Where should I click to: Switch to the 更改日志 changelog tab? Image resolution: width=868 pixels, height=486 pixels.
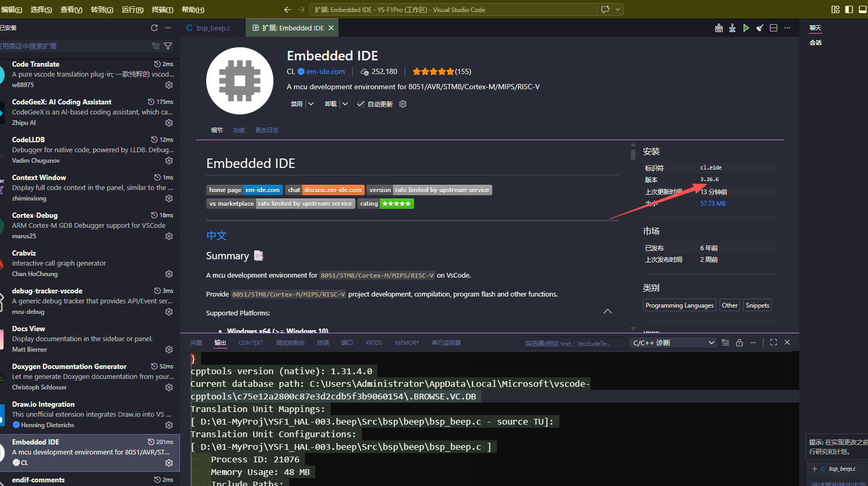pyautogui.click(x=267, y=130)
